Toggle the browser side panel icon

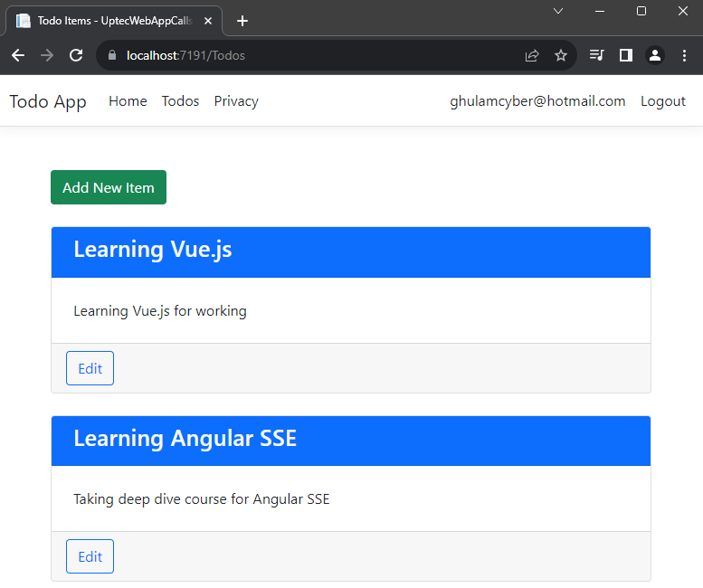tap(625, 55)
